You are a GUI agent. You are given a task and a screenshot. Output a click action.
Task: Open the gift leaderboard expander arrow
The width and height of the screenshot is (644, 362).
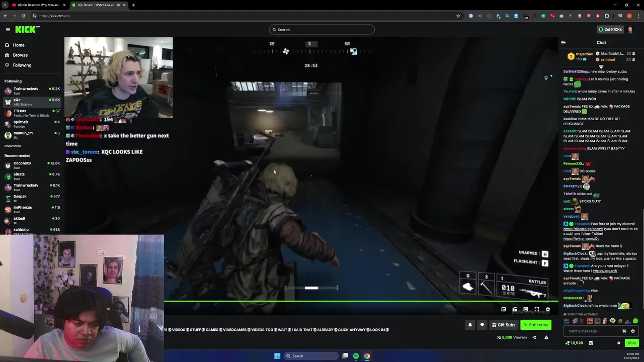pos(601,66)
